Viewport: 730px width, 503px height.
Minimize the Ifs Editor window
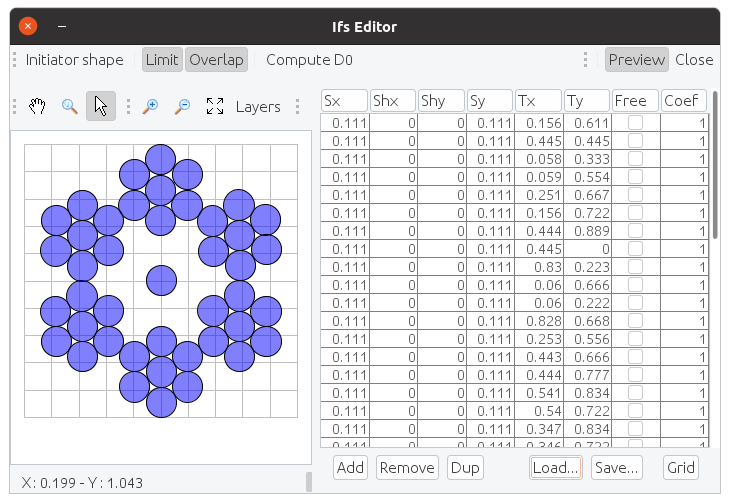tap(62, 26)
